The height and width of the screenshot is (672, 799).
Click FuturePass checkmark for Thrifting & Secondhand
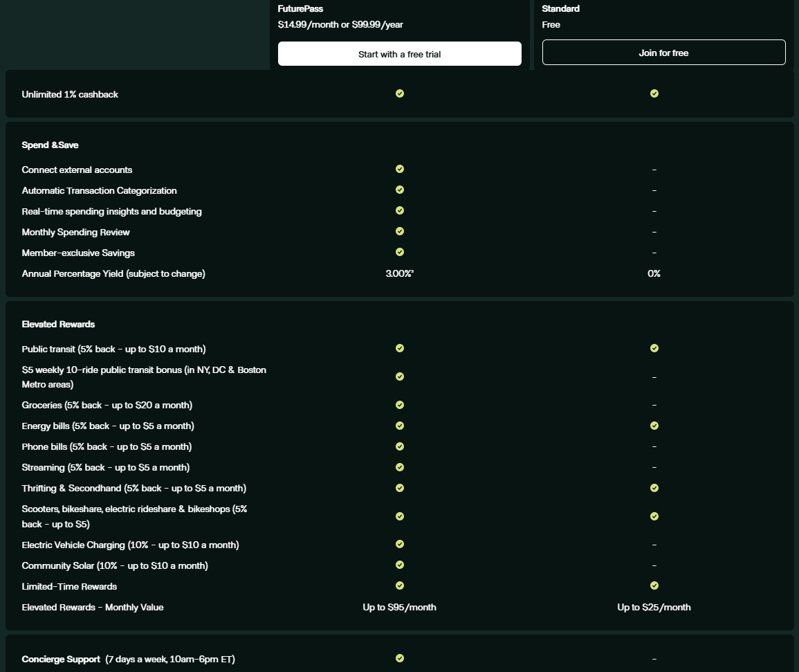click(400, 488)
